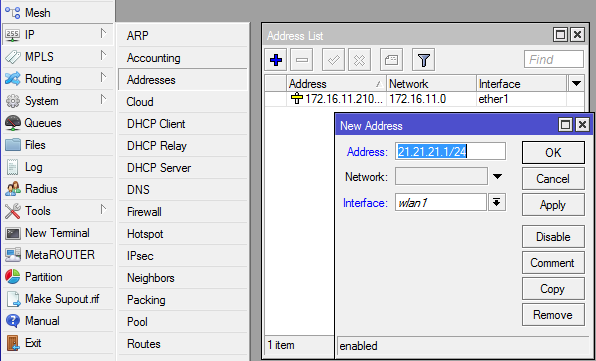Click the IP menu icon in sidebar
This screenshot has width=596, height=361.
pyautogui.click(x=13, y=35)
